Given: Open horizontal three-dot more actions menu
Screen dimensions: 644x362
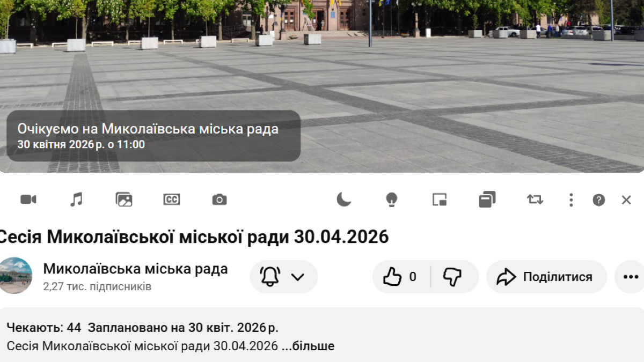Looking at the screenshot, I should [630, 277].
